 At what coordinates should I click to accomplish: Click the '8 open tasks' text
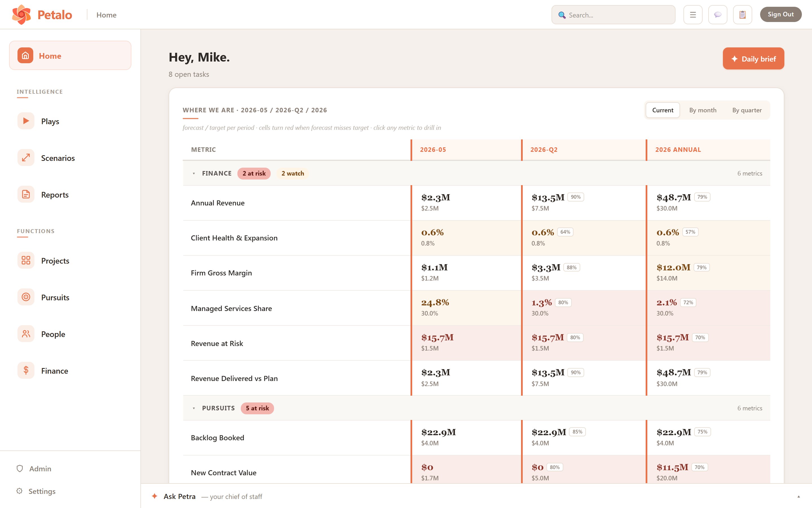pyautogui.click(x=189, y=74)
